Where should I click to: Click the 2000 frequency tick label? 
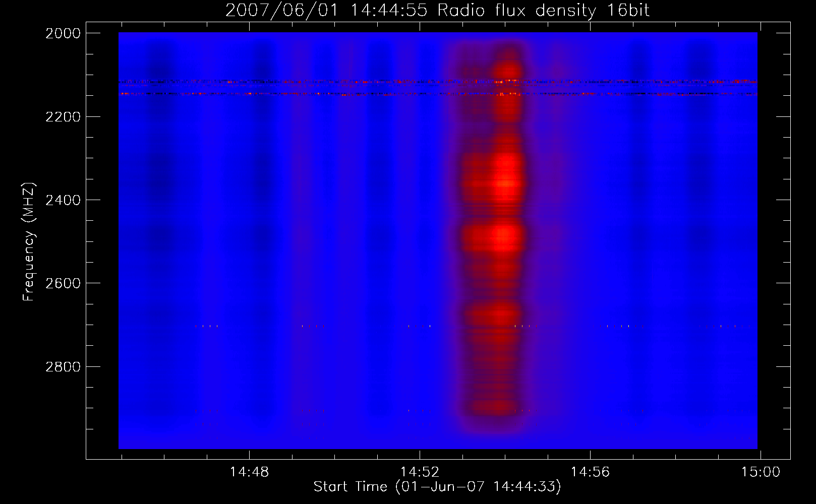(x=63, y=33)
